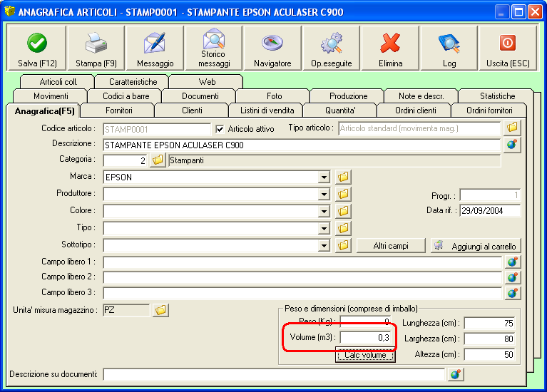Click into the Descrizione text field
This screenshot has width=547, height=392.
pos(302,145)
